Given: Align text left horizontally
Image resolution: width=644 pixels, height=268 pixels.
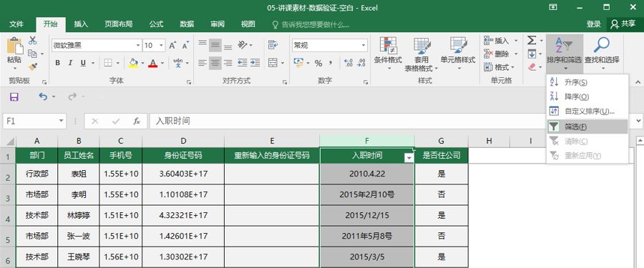Looking at the screenshot, I should (x=203, y=63).
